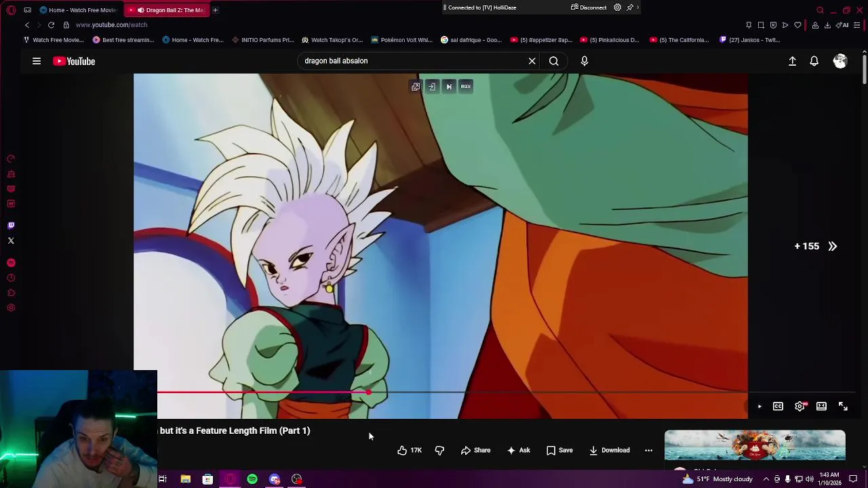Pop out video with detach icon
The width and height of the screenshot is (868, 488).
(x=416, y=86)
